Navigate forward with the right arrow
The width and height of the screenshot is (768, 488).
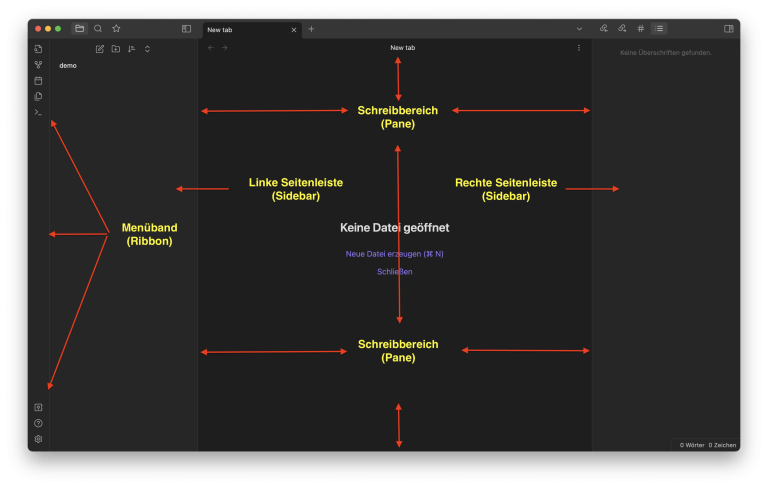coord(224,48)
